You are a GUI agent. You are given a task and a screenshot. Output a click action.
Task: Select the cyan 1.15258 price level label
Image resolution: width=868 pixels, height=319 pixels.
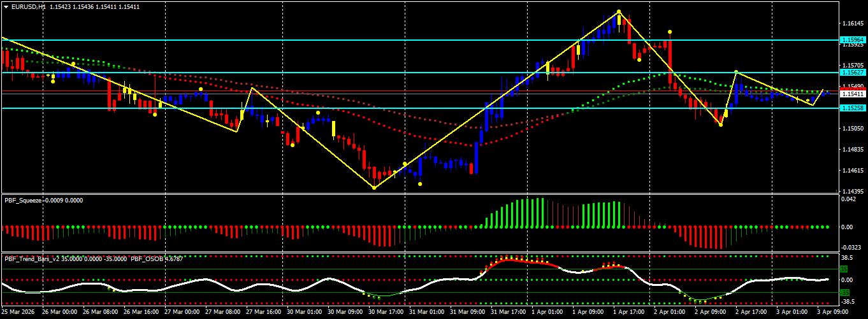tap(853, 108)
